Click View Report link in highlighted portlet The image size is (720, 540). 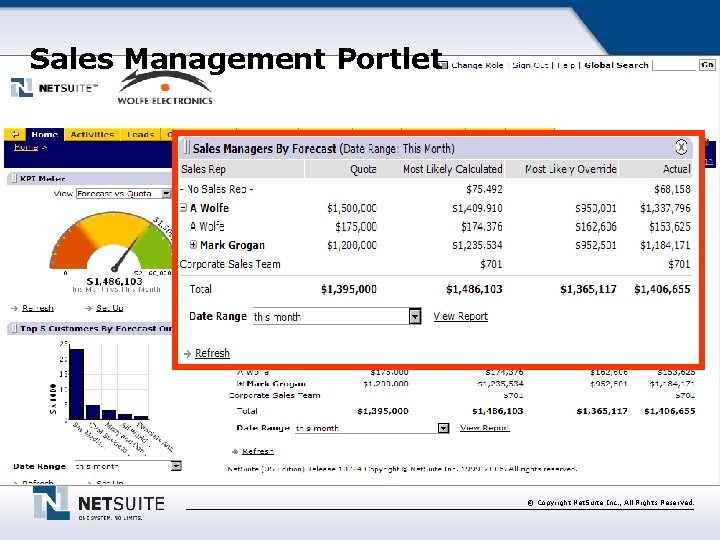(x=461, y=316)
